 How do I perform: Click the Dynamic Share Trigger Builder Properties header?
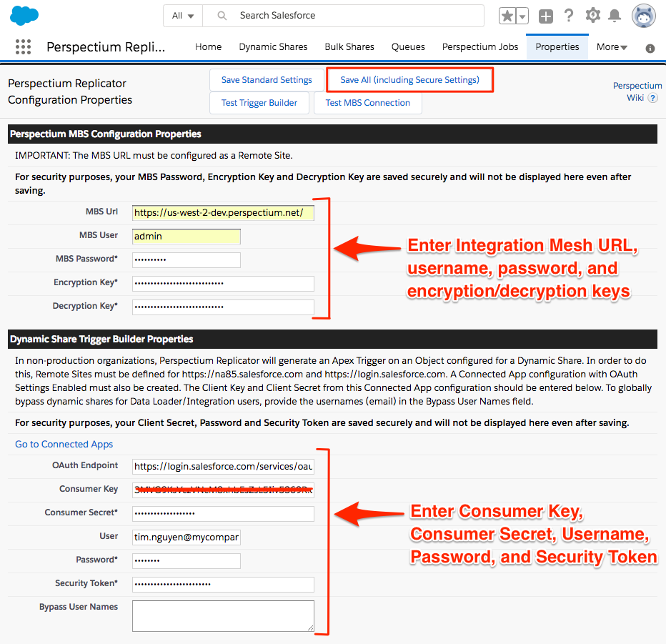point(332,340)
